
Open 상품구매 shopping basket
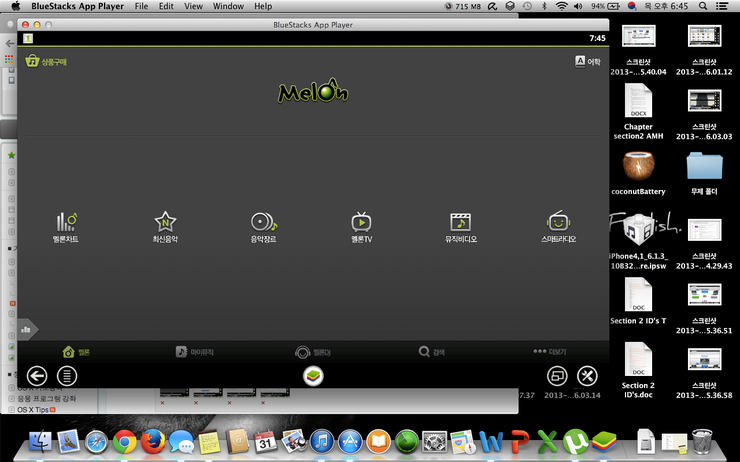tap(46, 61)
